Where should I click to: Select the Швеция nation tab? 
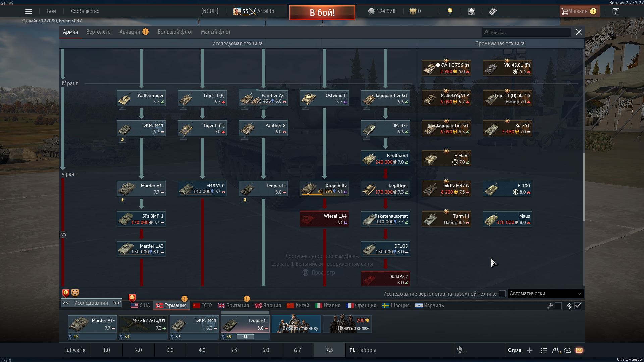tap(396, 306)
